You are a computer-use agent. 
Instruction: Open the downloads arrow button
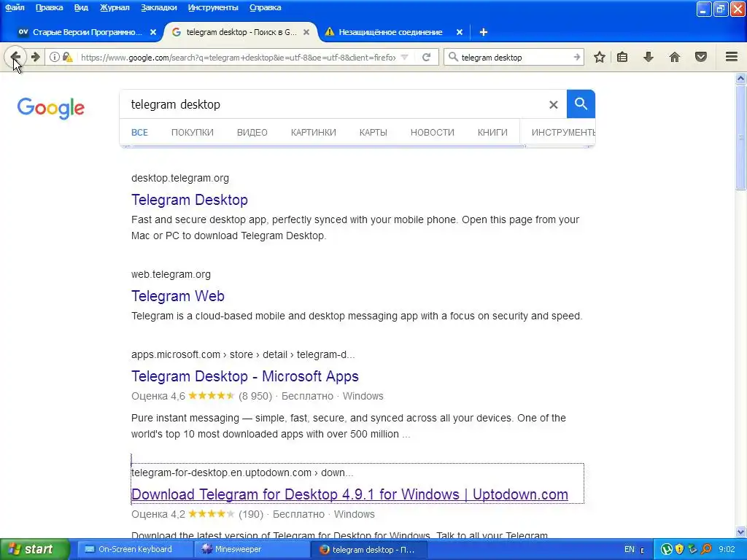pos(648,57)
